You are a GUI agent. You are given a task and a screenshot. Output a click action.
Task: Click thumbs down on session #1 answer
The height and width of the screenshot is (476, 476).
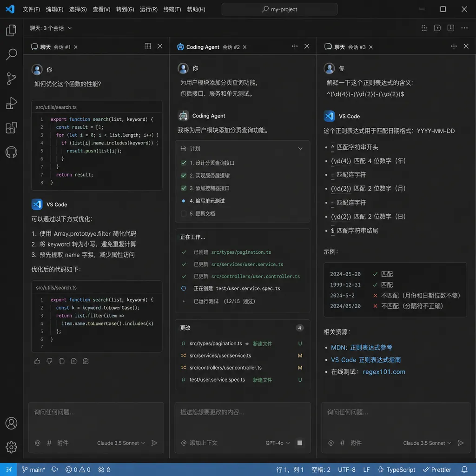[49, 361]
